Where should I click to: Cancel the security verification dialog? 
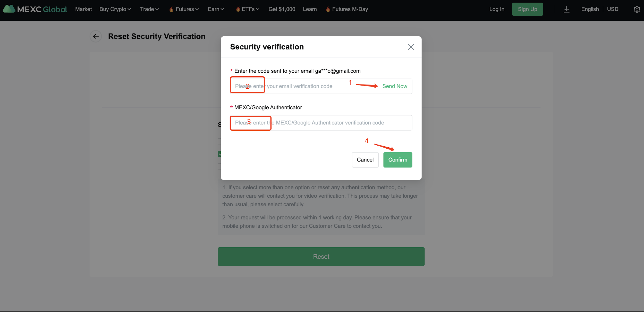(365, 160)
